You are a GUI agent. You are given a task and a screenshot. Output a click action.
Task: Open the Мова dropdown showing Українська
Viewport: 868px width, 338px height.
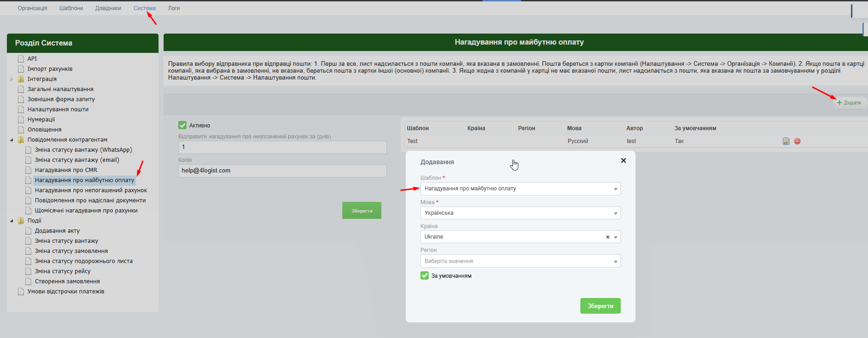(x=520, y=213)
